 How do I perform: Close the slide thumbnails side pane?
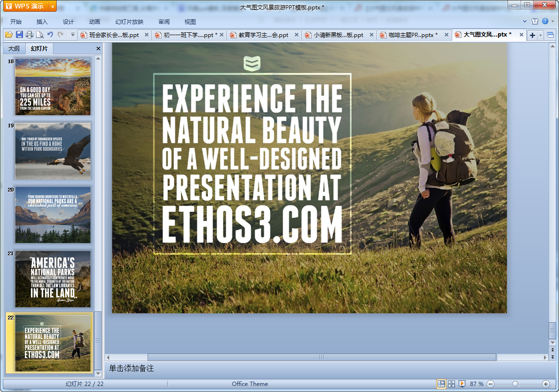pos(98,48)
